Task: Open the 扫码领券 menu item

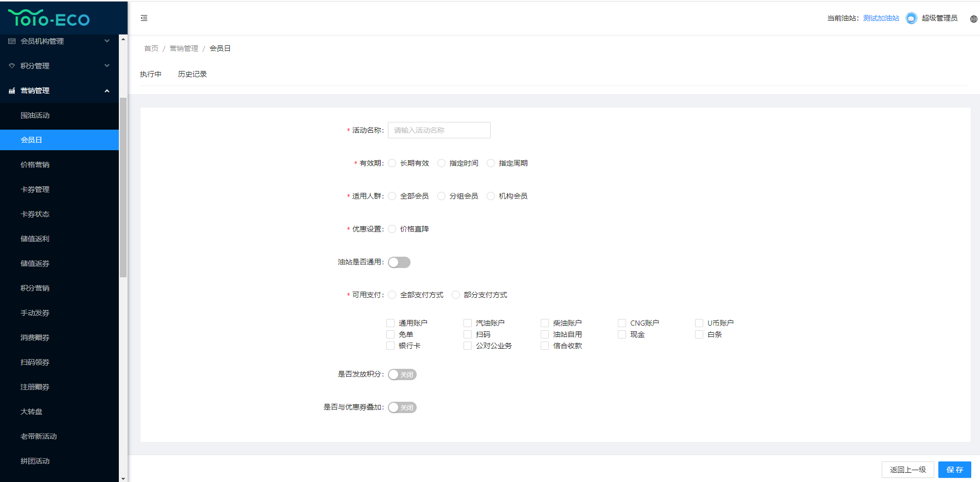Action: pos(59,362)
